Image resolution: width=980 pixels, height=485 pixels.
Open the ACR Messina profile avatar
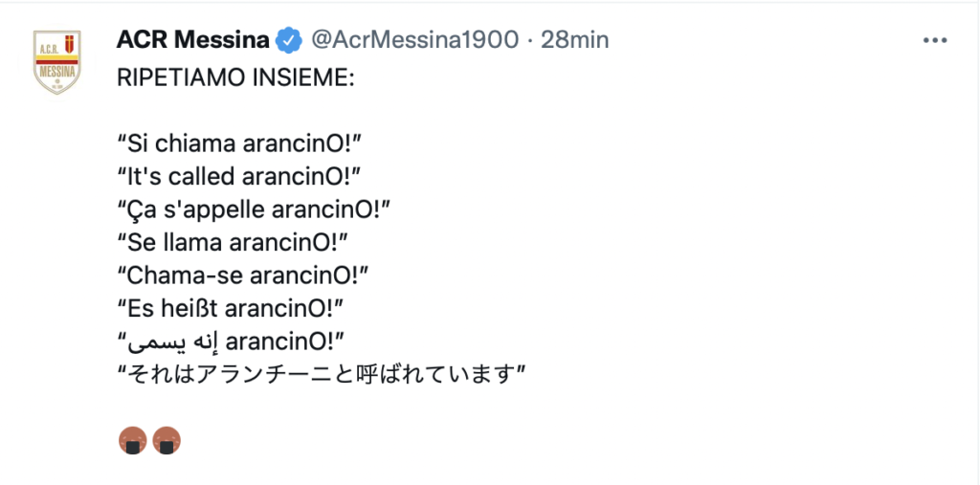pyautogui.click(x=57, y=62)
